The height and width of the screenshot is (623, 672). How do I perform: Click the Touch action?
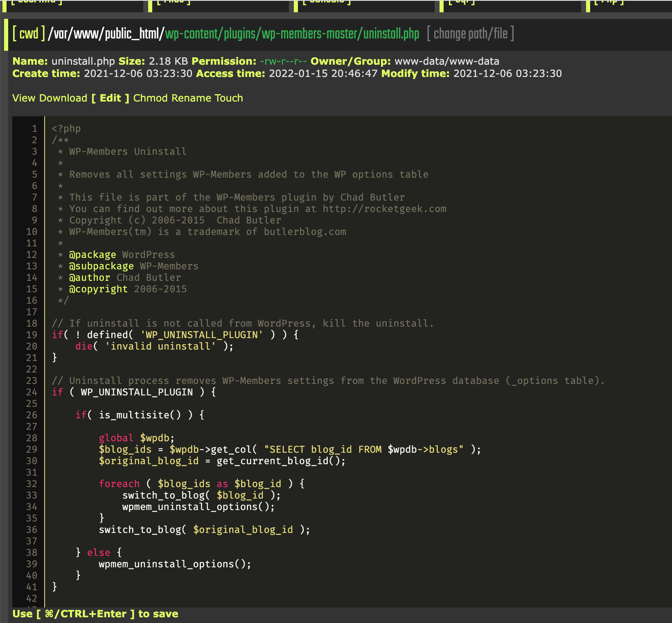[229, 98]
